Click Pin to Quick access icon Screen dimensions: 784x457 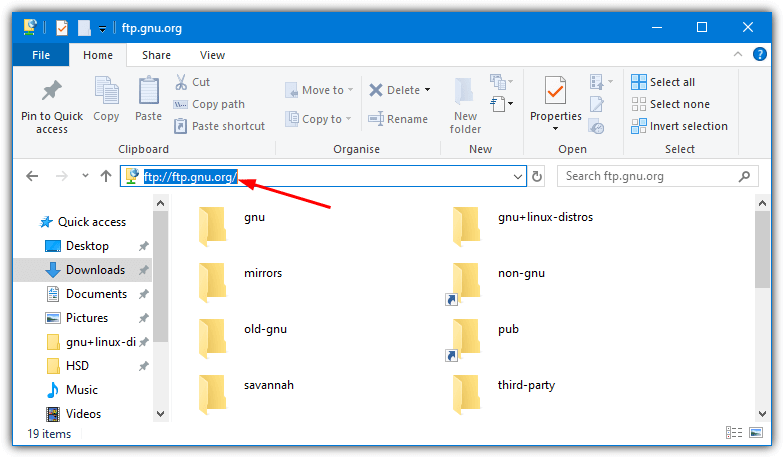point(52,91)
